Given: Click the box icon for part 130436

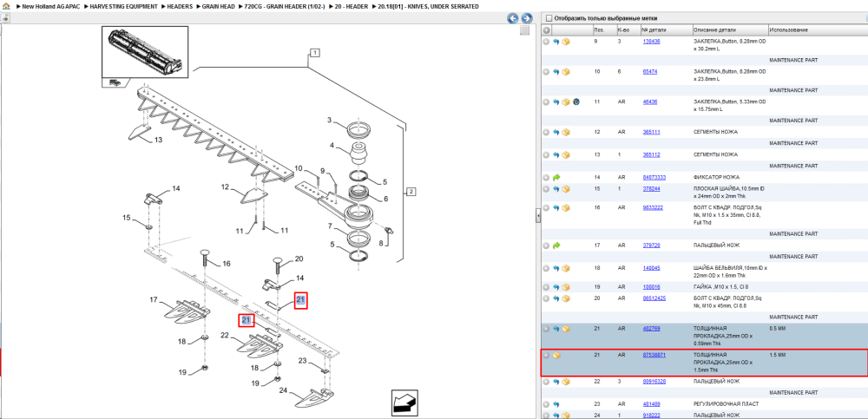Looking at the screenshot, I should (x=566, y=42).
